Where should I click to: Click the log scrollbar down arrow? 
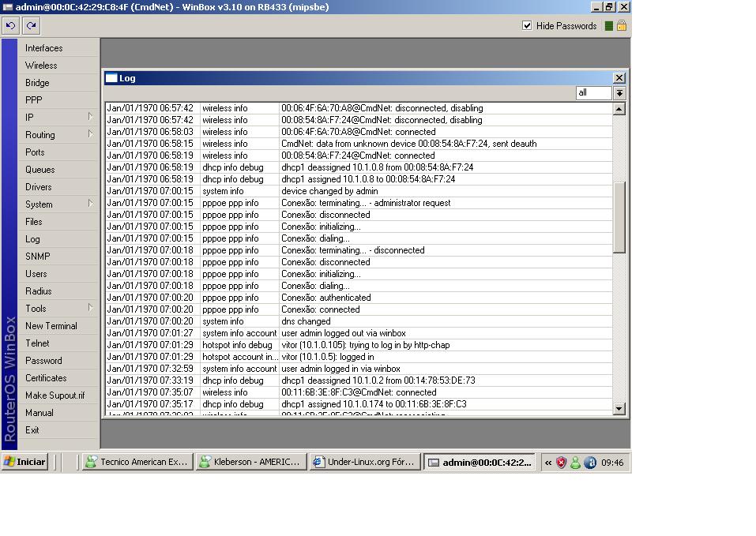pos(619,408)
